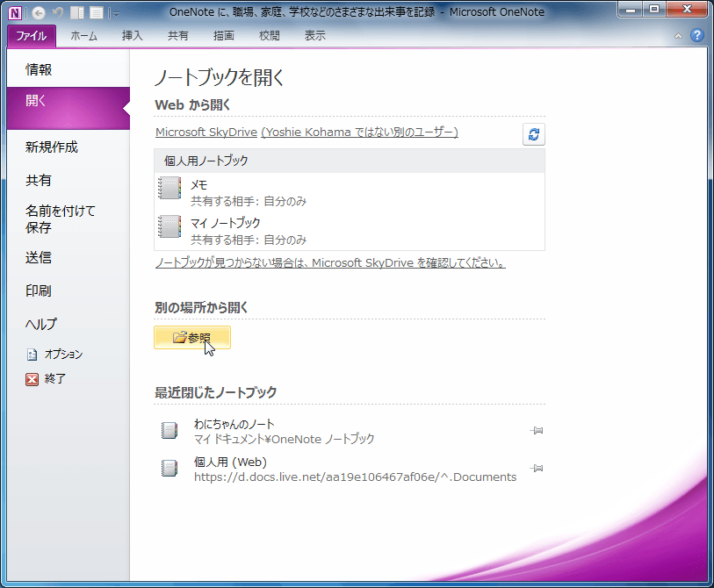The width and height of the screenshot is (714, 588).
Task: Open the メモ notebook entry
Action: 350,192
